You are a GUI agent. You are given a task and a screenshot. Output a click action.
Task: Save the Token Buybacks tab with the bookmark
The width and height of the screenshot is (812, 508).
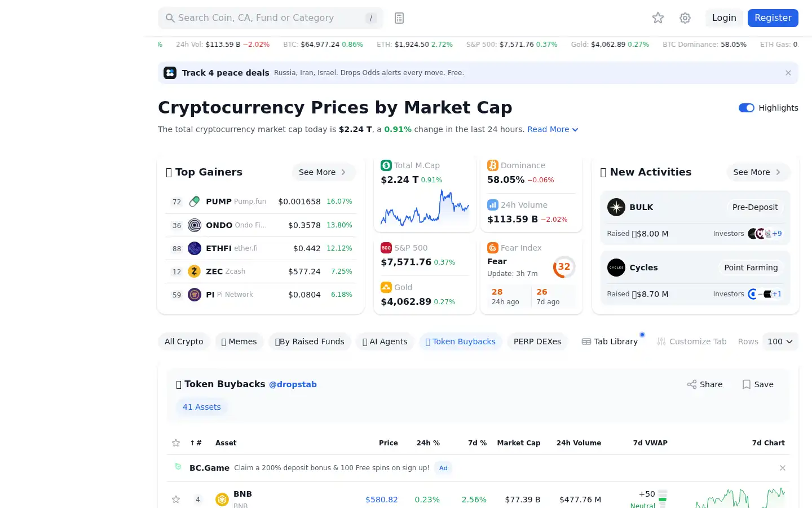pos(758,384)
